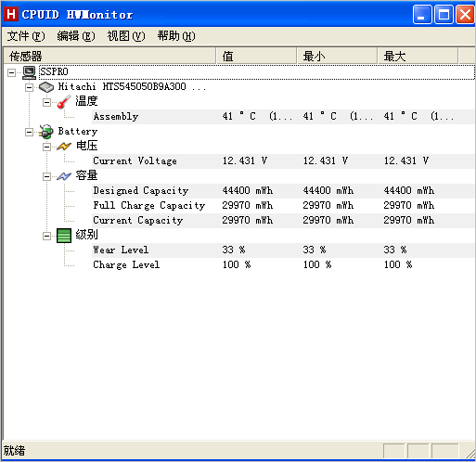
Task: Click the window resize grip corner
Action: pyautogui.click(x=470, y=454)
